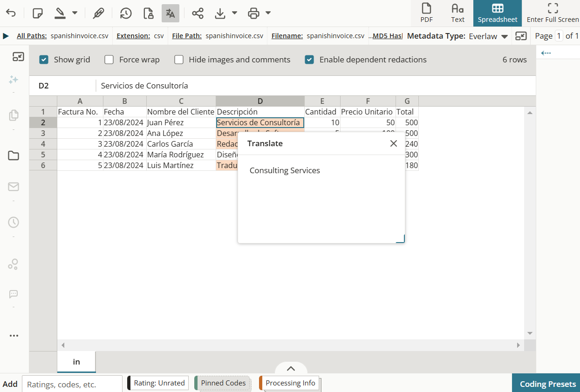This screenshot has height=392, width=580.
Task: Click the three dots more icon
Action: (x=14, y=336)
